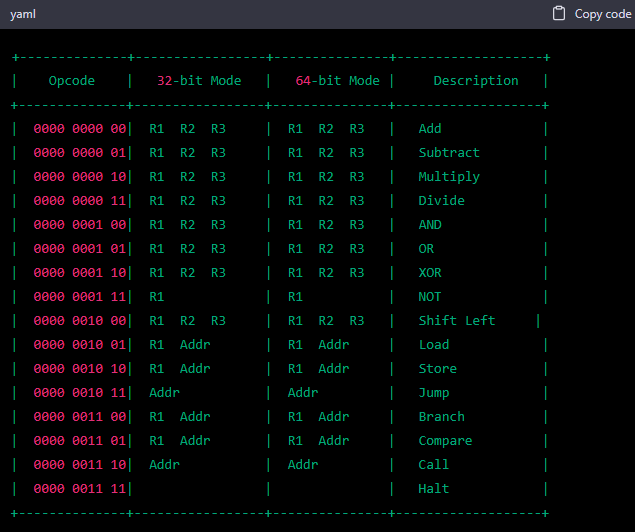Image resolution: width=635 pixels, height=532 pixels.
Task: Click the yaml language label
Action: click(x=23, y=14)
